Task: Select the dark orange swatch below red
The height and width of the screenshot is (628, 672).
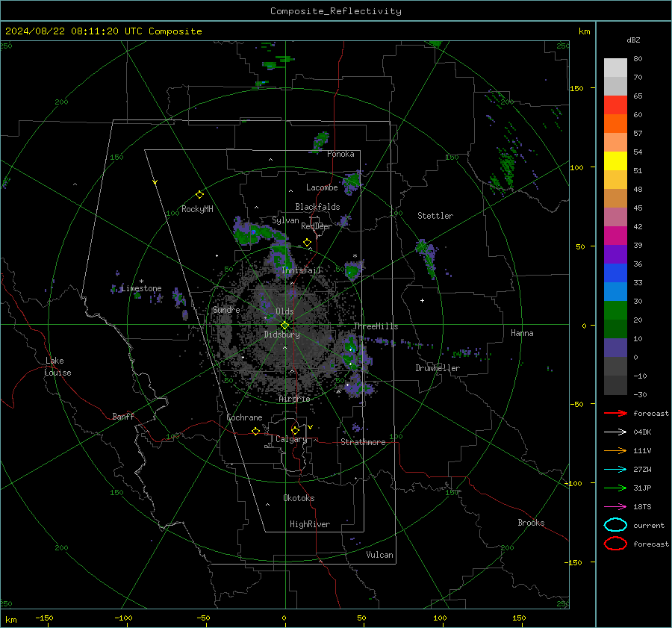Action: 615,124
